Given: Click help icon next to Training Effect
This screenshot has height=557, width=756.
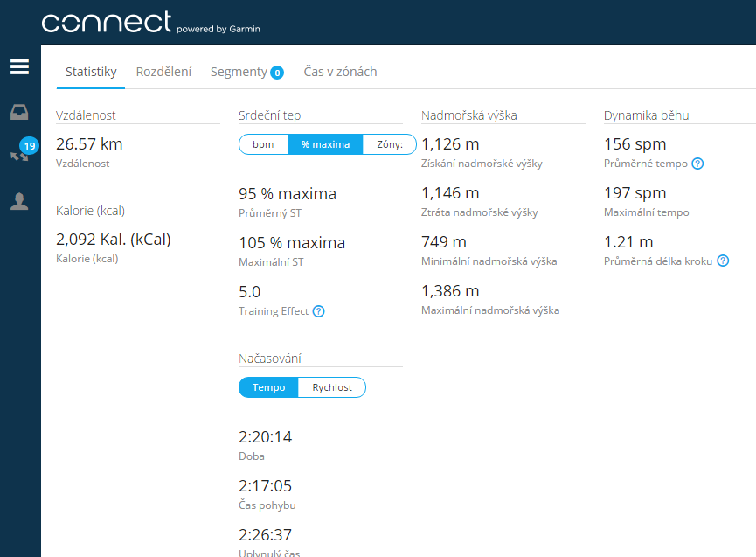Looking at the screenshot, I should click(318, 311).
